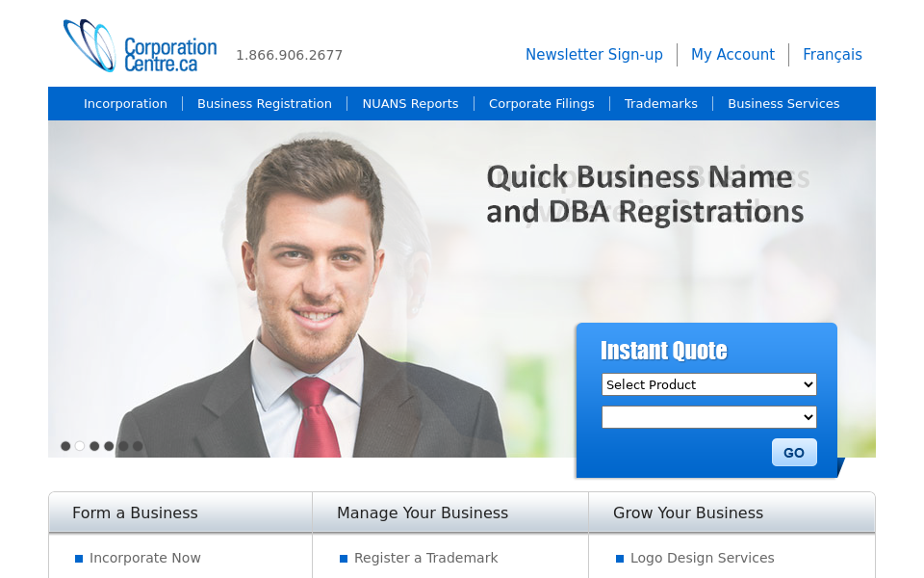
Task: Click the Corporation Centre.ca logo
Action: point(141,46)
